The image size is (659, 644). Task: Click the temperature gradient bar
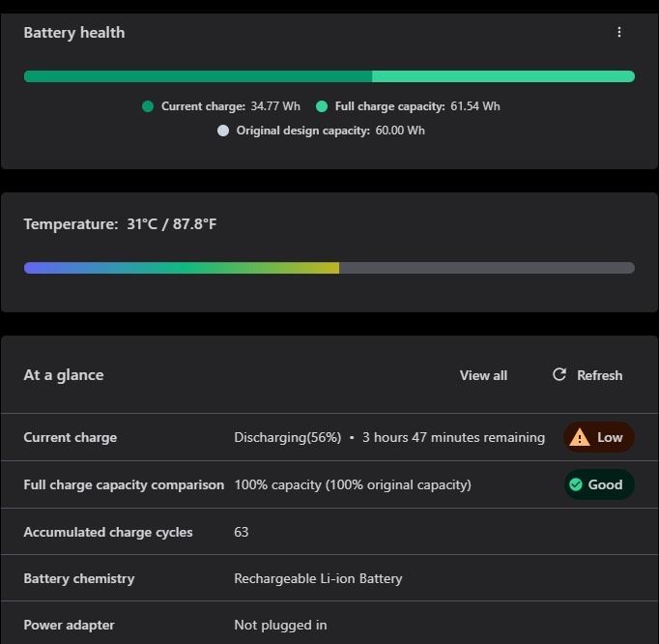point(329,268)
